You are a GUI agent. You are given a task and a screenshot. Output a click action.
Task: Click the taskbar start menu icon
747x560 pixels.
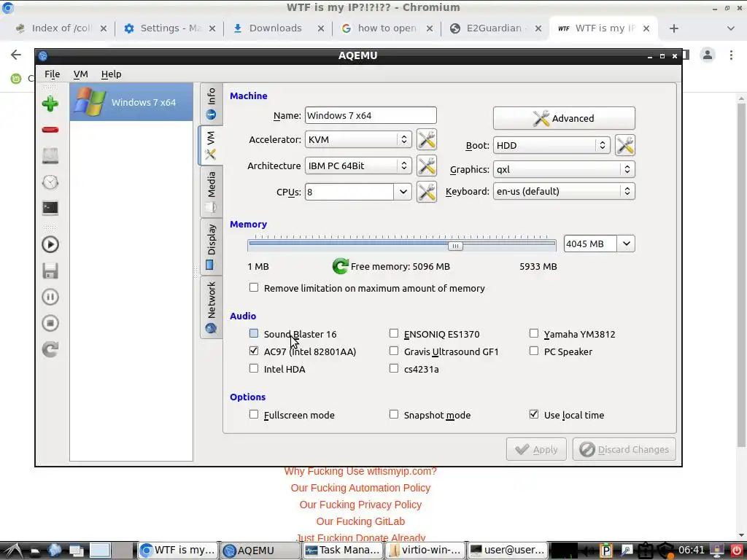coord(13,550)
